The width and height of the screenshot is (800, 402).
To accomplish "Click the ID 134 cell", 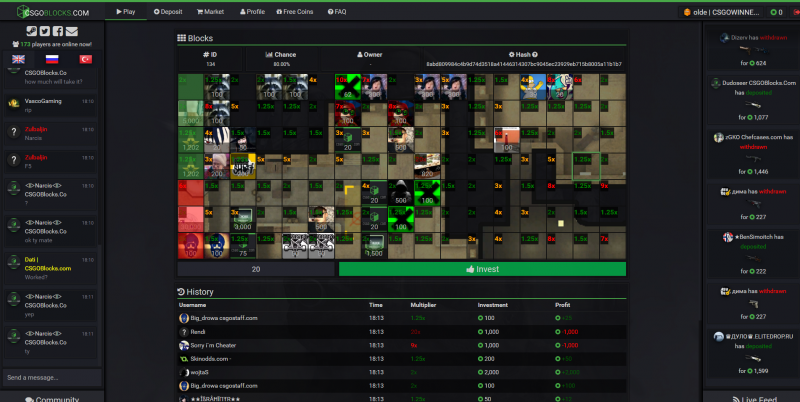I will point(210,59).
